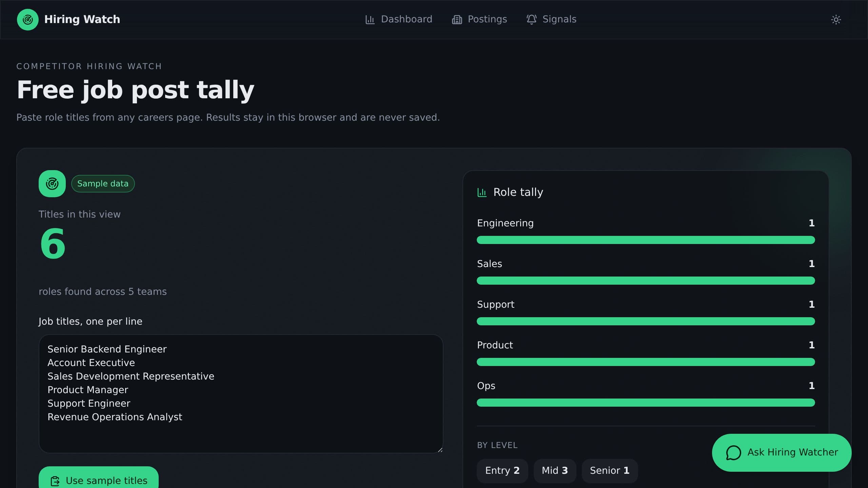
Task: Click the Signals bell icon
Action: point(531,19)
